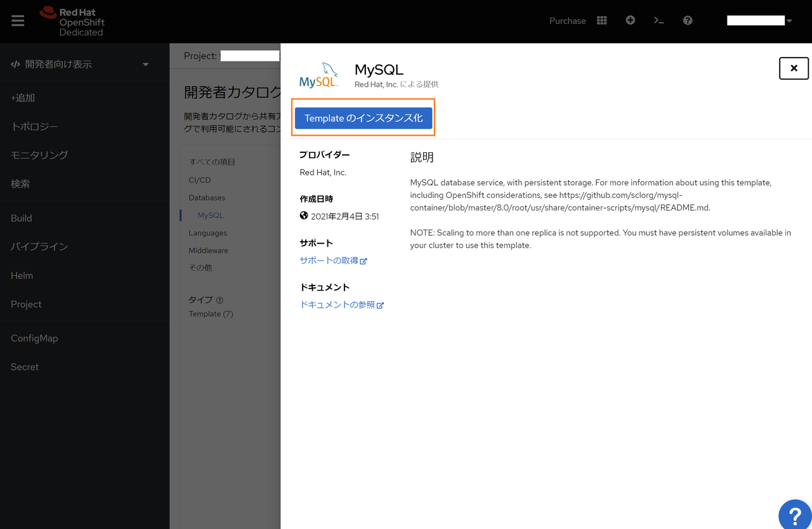
Task: Click the date 2021年2月4日 3:51
Action: pyautogui.click(x=345, y=216)
